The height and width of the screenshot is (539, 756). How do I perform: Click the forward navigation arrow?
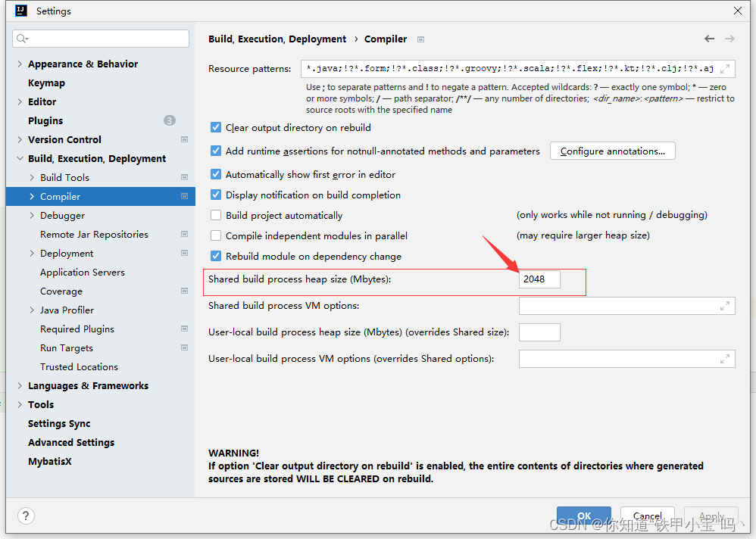click(x=729, y=39)
